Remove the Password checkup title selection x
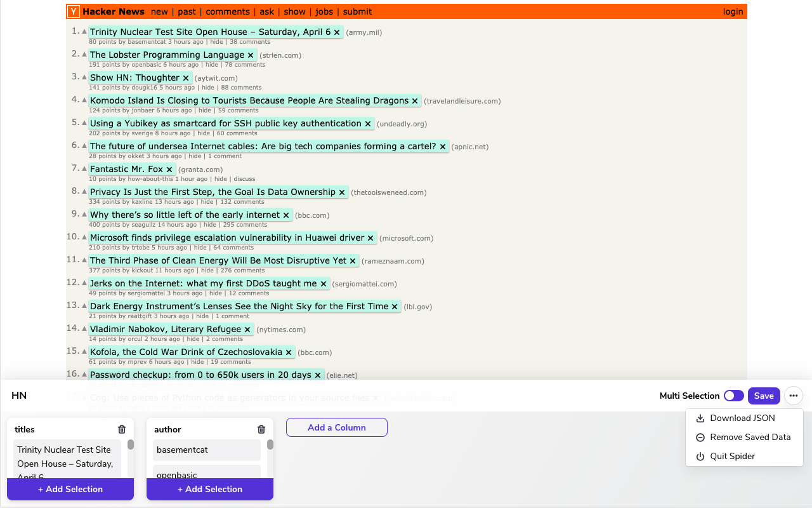Viewport: 812px width, 508px height. tap(318, 375)
